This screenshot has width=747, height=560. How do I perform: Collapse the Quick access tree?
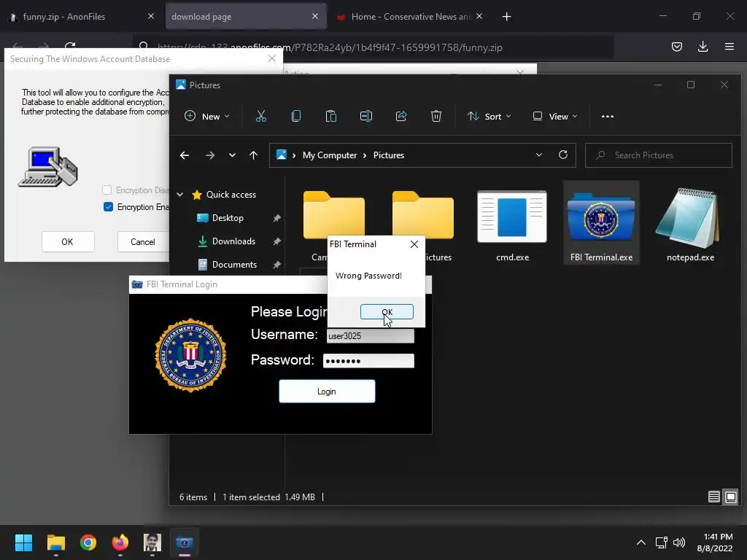click(x=180, y=194)
